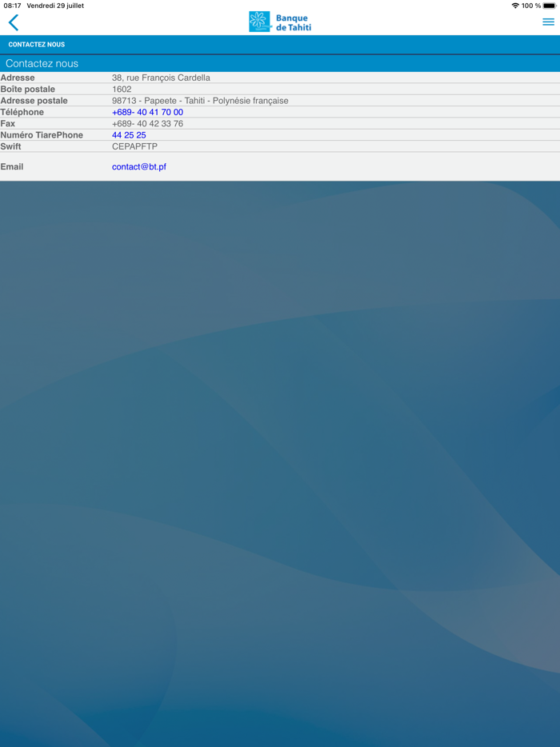Tap the '100 %' battery percentage
This screenshot has height=747, width=560.
[531, 6]
